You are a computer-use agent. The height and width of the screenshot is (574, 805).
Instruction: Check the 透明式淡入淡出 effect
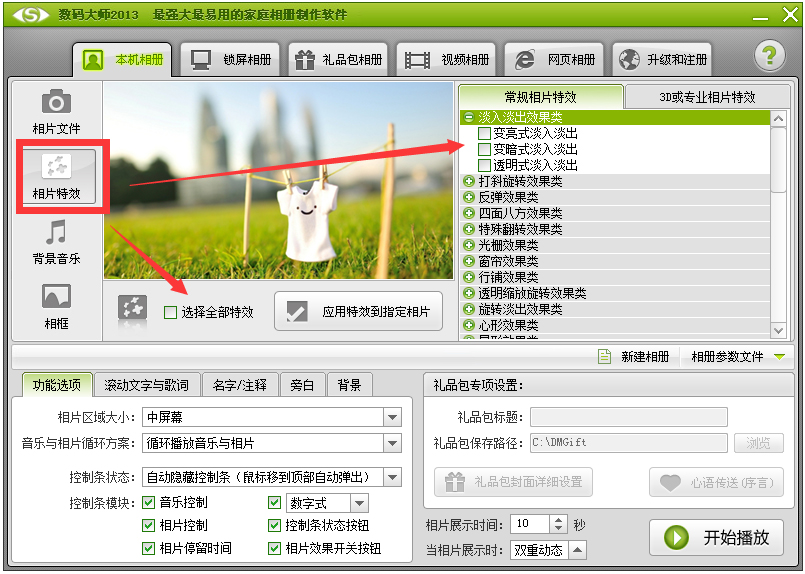click(484, 165)
